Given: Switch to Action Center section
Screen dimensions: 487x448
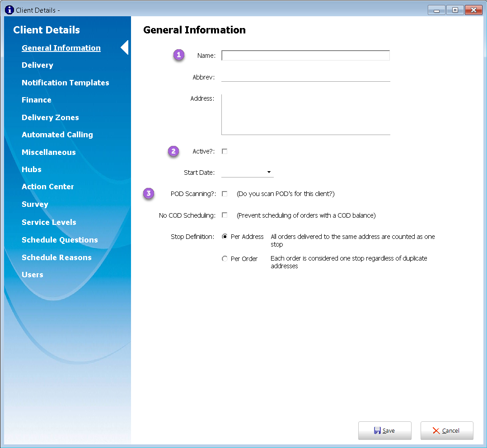Looking at the screenshot, I should [x=48, y=187].
